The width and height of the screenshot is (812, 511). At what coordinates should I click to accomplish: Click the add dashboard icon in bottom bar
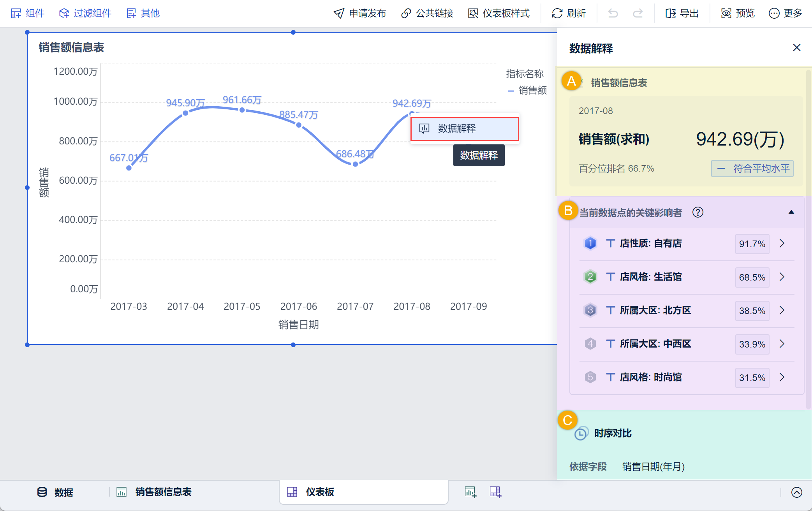495,492
